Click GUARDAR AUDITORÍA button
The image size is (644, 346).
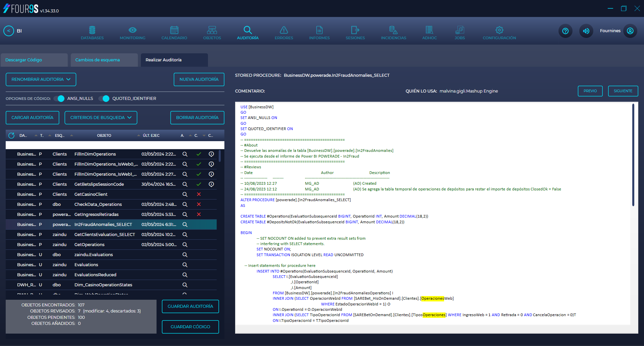(190, 306)
